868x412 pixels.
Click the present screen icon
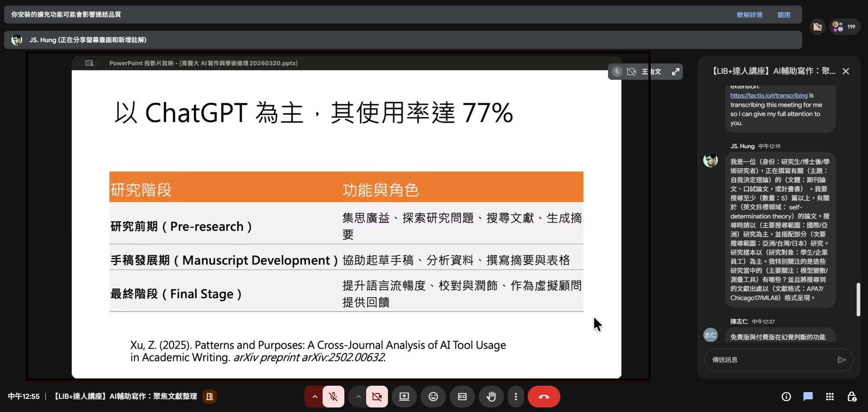click(404, 397)
